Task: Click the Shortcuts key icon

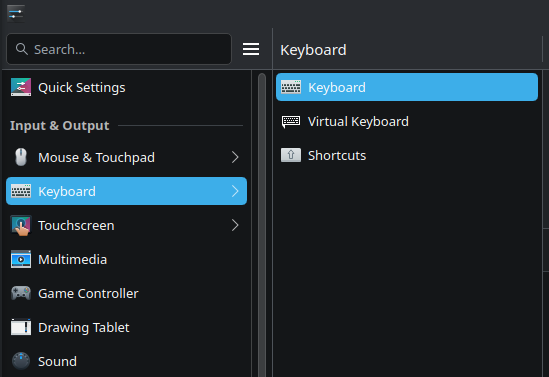Action: coord(291,155)
